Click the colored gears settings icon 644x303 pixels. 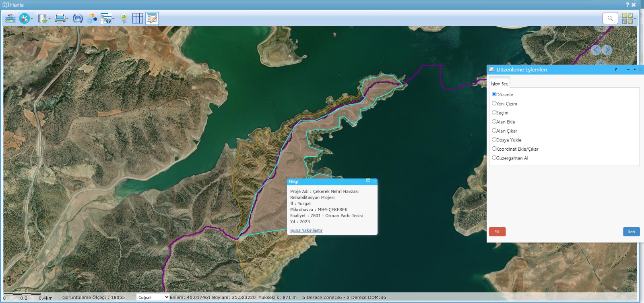(x=92, y=19)
